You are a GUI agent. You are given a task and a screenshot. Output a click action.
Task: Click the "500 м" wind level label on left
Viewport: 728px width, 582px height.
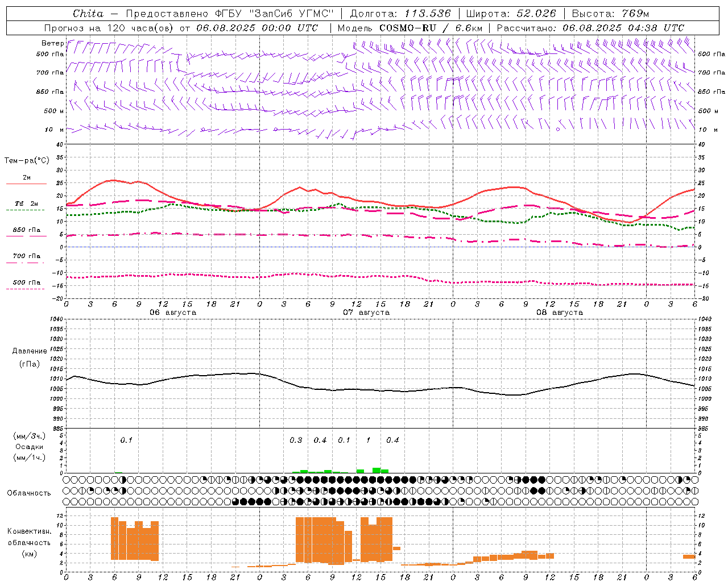coord(54,111)
